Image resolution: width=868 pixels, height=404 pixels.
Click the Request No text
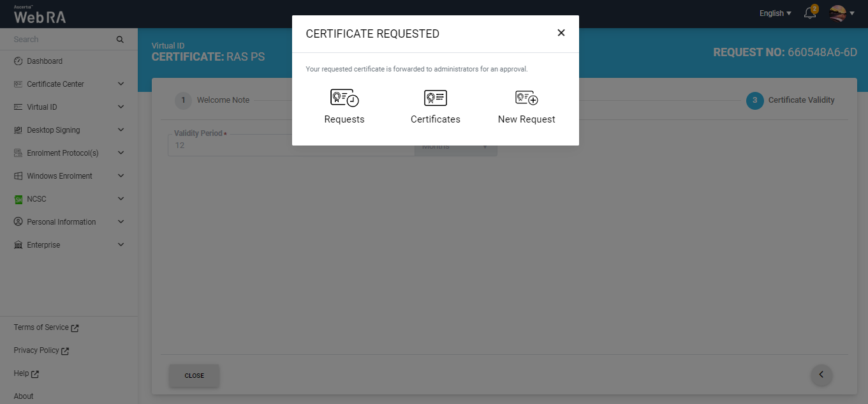coord(785,52)
